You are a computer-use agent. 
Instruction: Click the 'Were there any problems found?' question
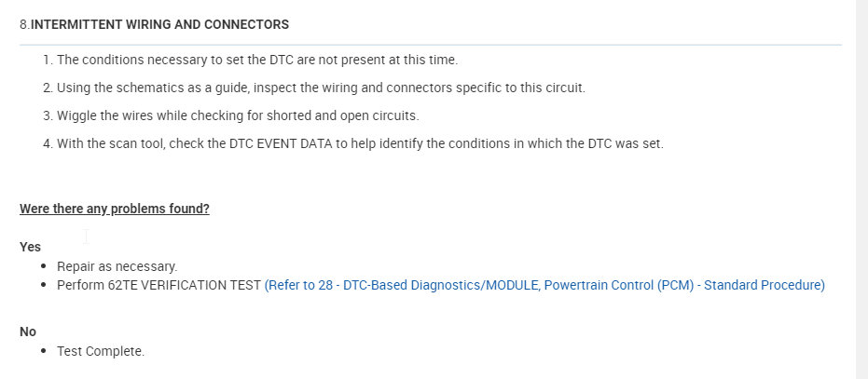[x=115, y=209]
